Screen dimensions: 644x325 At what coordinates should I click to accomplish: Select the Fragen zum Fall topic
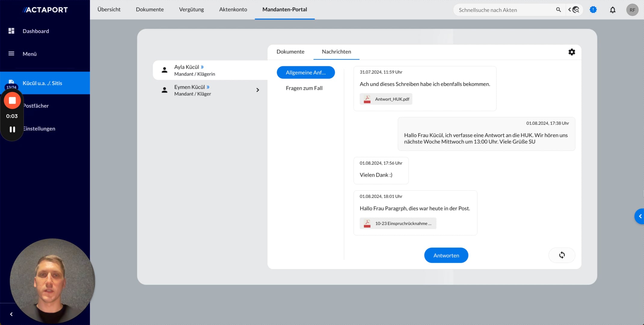pos(304,88)
